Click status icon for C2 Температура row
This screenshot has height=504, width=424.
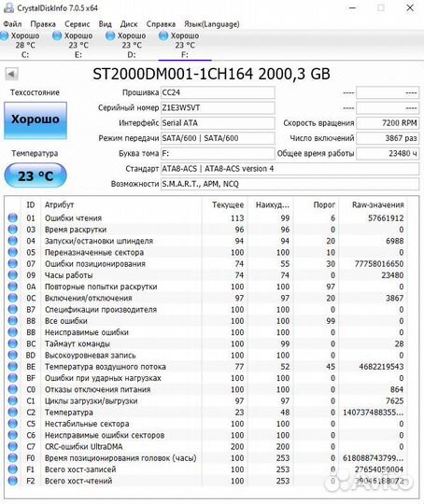tap(13, 412)
